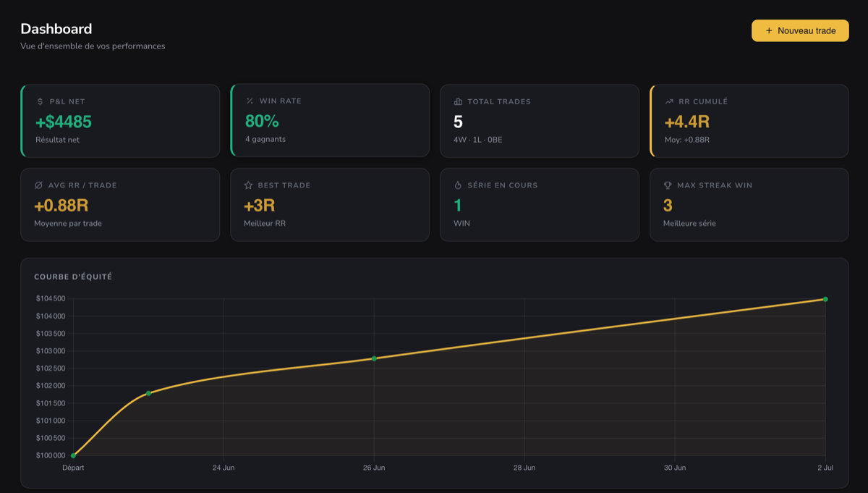Click the Meilleure série label
Screen dimensions: 868x493
pyautogui.click(x=689, y=223)
